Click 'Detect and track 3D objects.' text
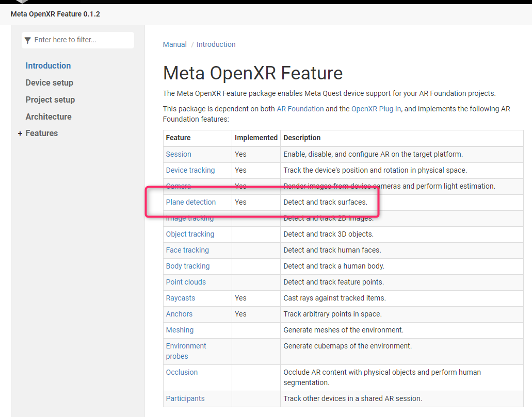Screen dimensions: 532x417 click(x=328, y=234)
